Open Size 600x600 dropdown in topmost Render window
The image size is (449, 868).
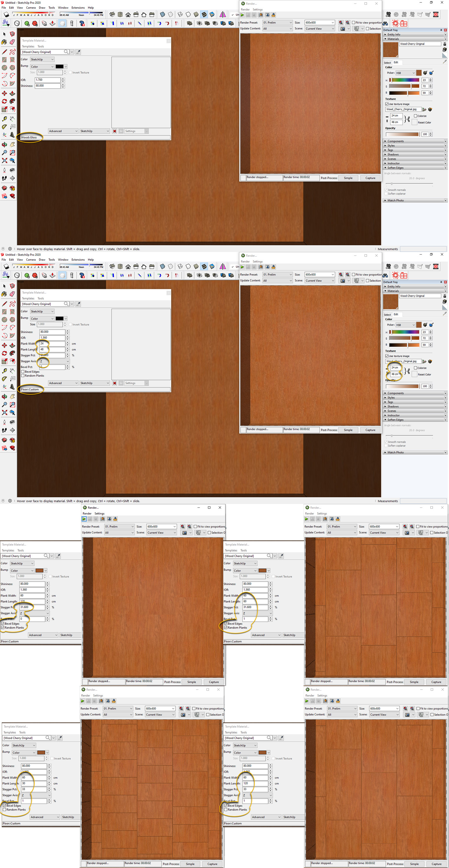click(x=320, y=22)
